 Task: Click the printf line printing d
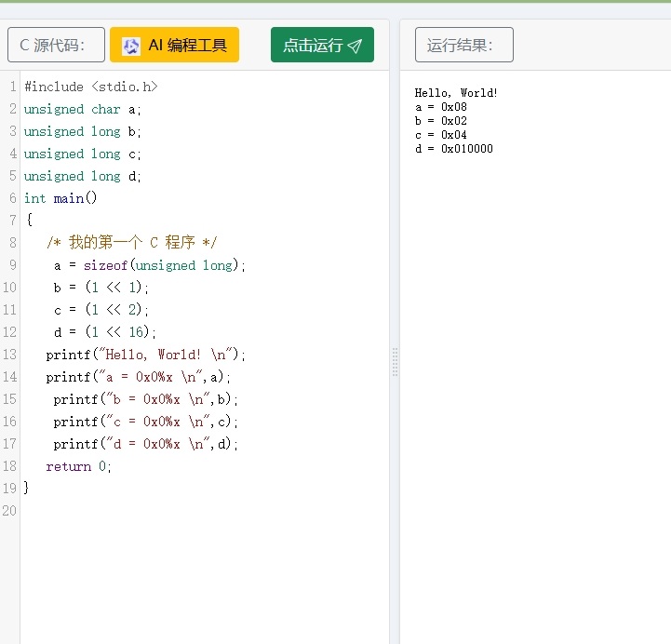[145, 444]
